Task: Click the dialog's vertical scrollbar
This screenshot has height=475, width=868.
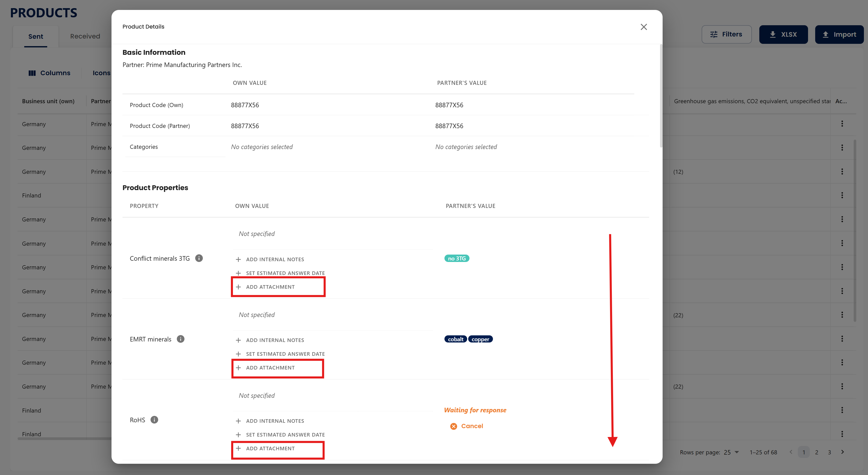Action: pos(661,96)
